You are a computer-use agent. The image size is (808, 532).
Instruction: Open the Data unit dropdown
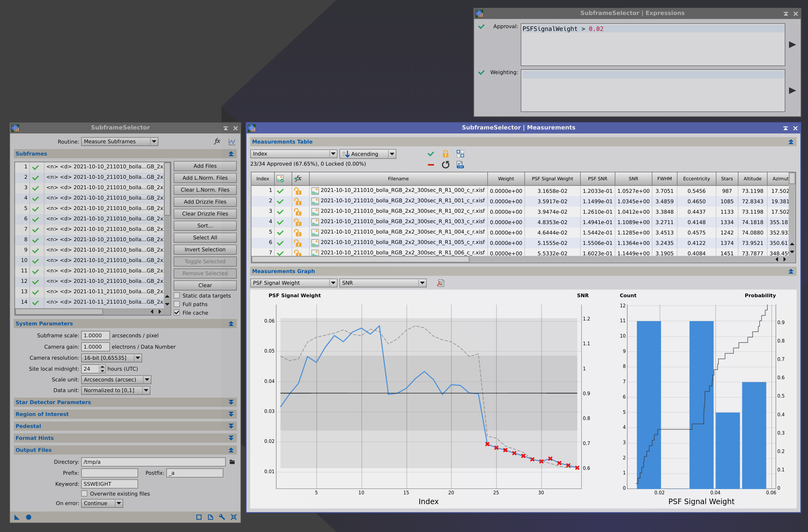(x=115, y=390)
